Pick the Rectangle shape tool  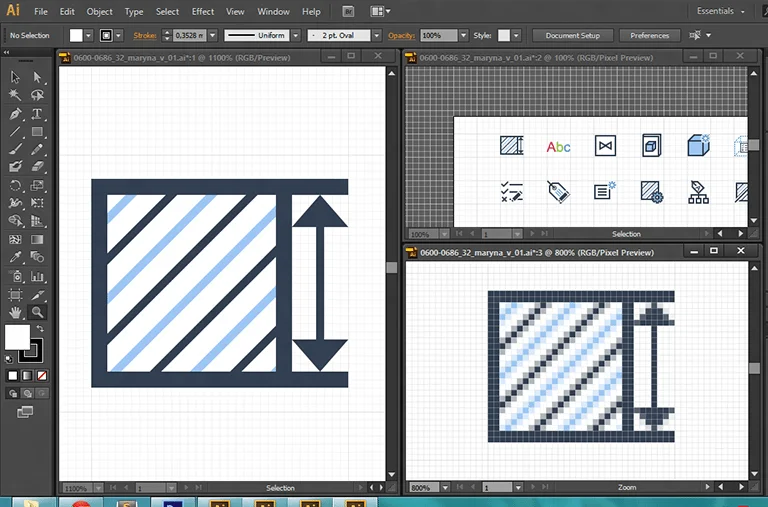tap(37, 132)
